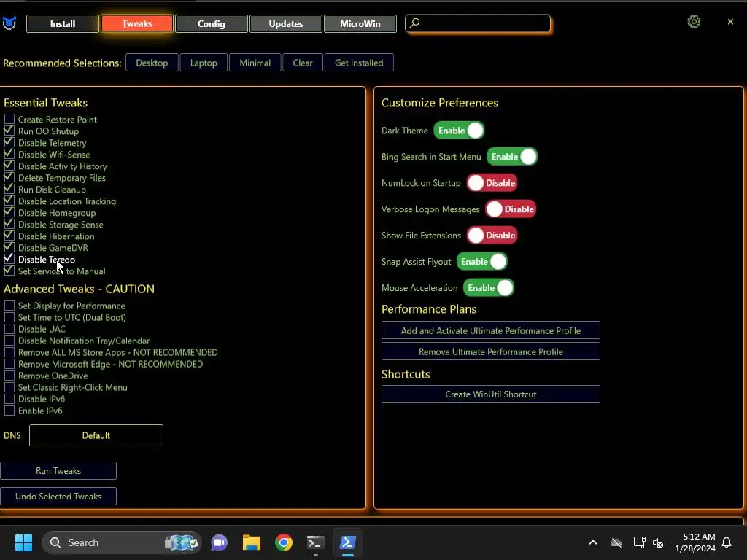
Task: Click the search input field
Action: click(x=477, y=23)
